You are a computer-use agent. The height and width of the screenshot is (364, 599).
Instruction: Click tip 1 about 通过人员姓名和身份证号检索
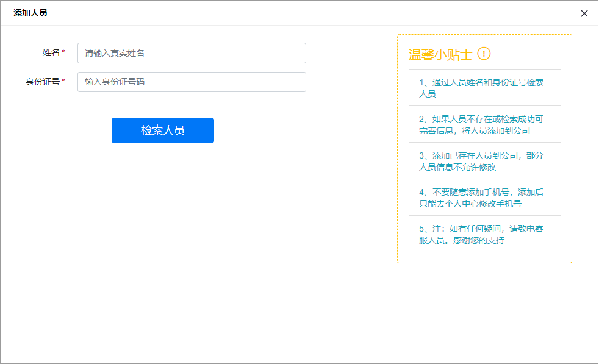pyautogui.click(x=481, y=88)
